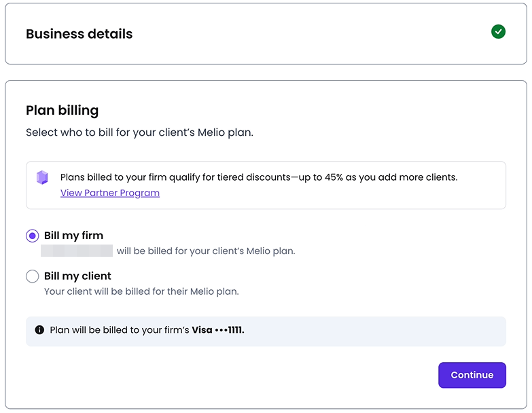Click "Select who to bill" subtitle

(x=139, y=132)
